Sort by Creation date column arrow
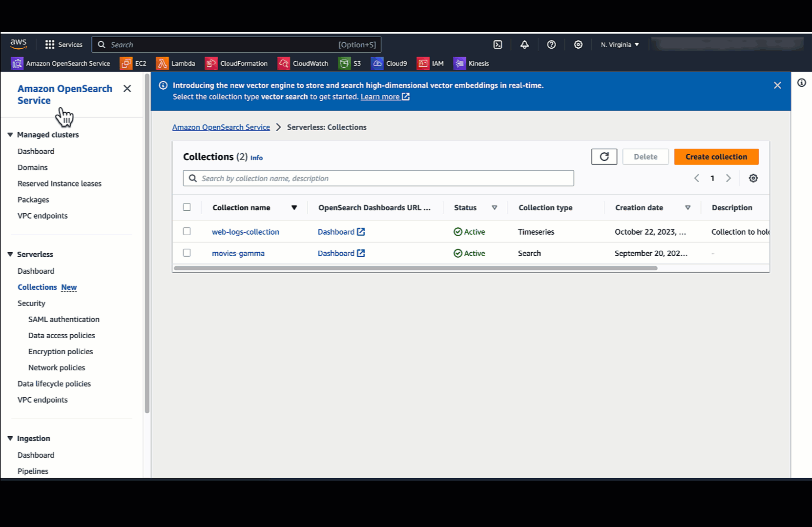 687,207
